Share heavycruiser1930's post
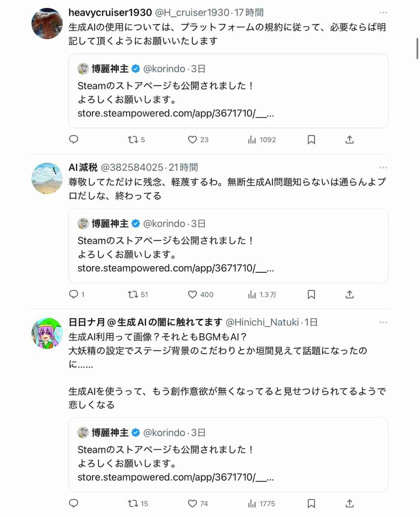This screenshot has width=420, height=517. (350, 140)
